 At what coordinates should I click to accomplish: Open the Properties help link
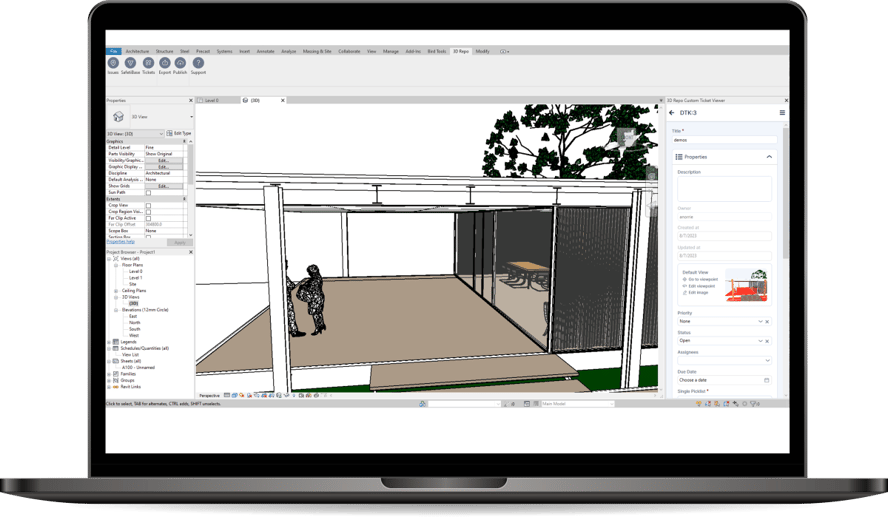point(121,242)
